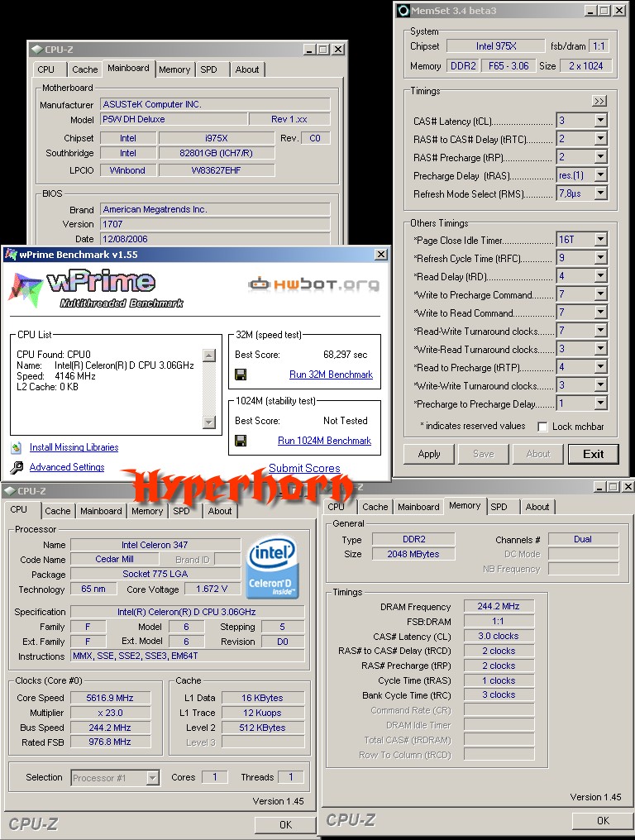Open the Refresh Mode Select dropdown
The width and height of the screenshot is (635, 840).
pyautogui.click(x=601, y=193)
